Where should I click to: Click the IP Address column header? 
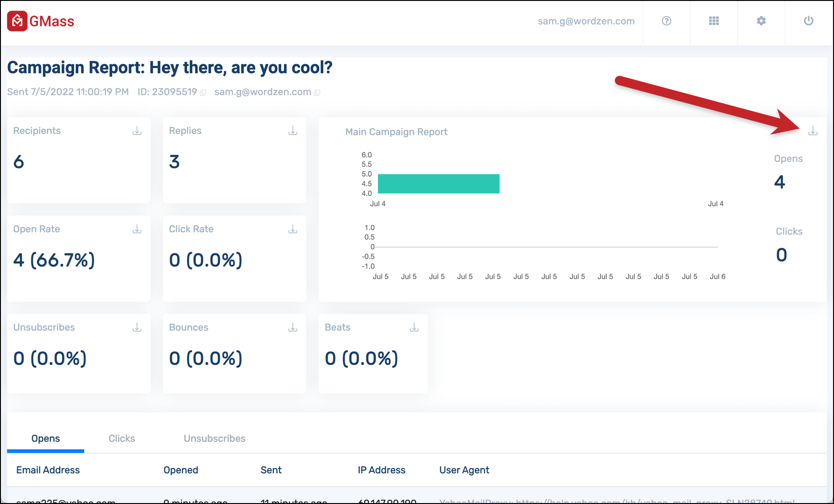click(381, 470)
